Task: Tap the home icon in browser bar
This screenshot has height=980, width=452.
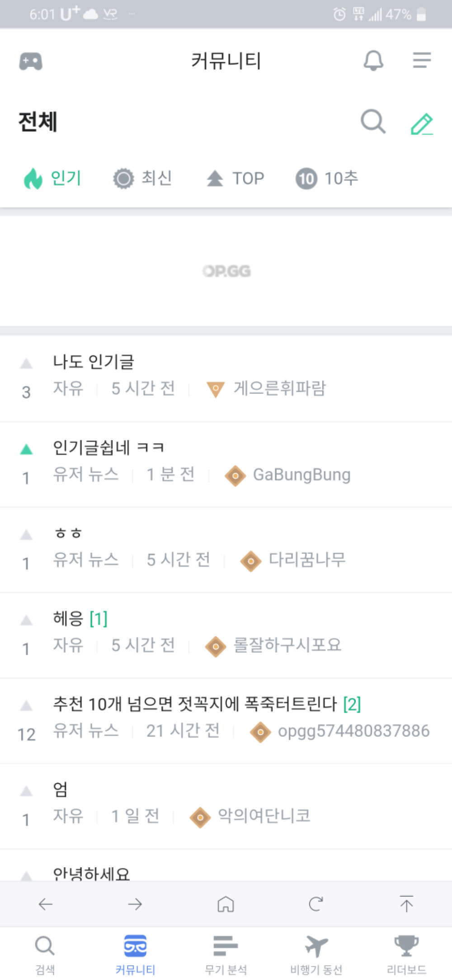Action: click(x=226, y=904)
